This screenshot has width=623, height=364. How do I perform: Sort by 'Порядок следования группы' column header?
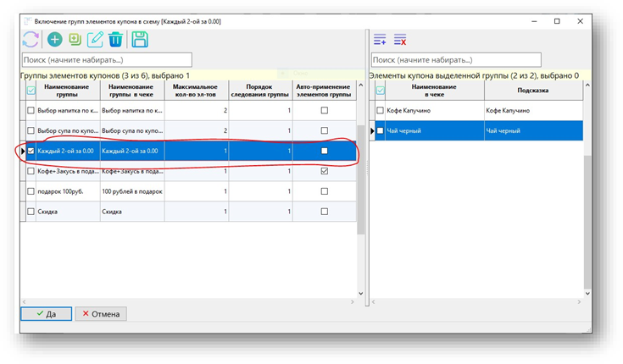tap(261, 91)
